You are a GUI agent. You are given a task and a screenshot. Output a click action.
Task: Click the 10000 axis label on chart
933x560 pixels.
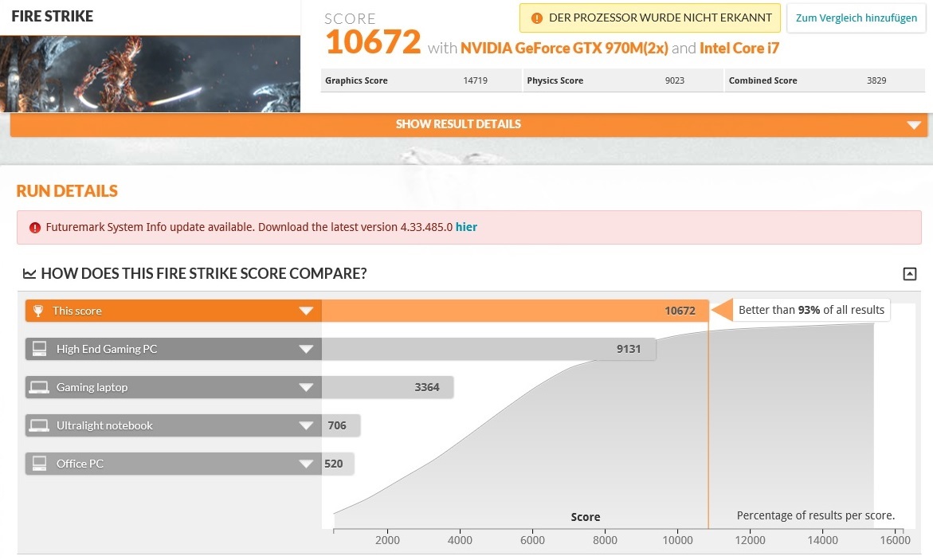[x=677, y=540]
